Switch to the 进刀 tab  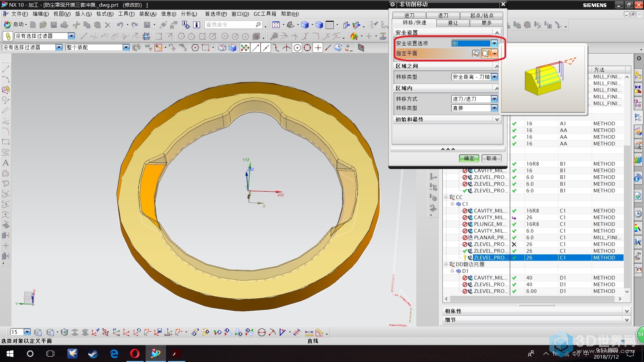point(409,15)
